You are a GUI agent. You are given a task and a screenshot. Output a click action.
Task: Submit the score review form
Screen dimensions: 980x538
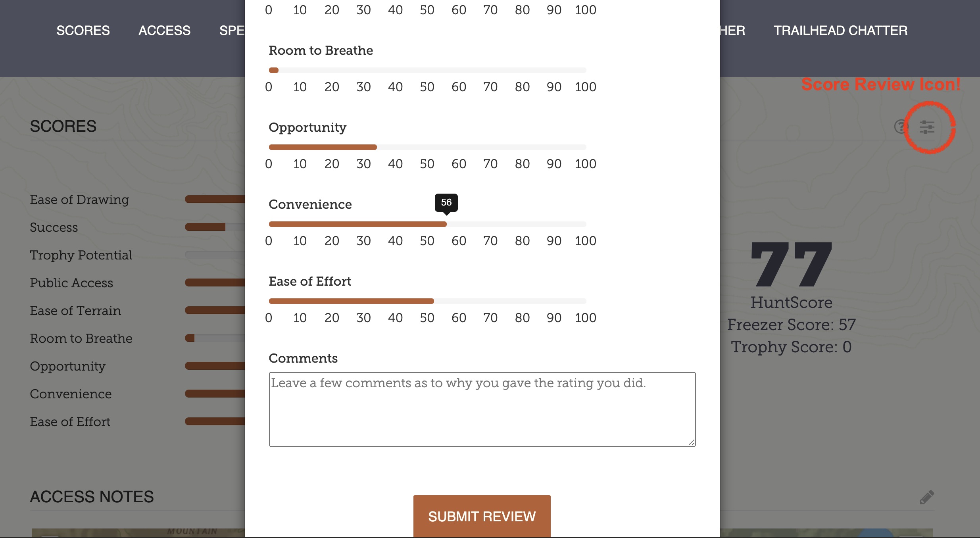tap(482, 516)
